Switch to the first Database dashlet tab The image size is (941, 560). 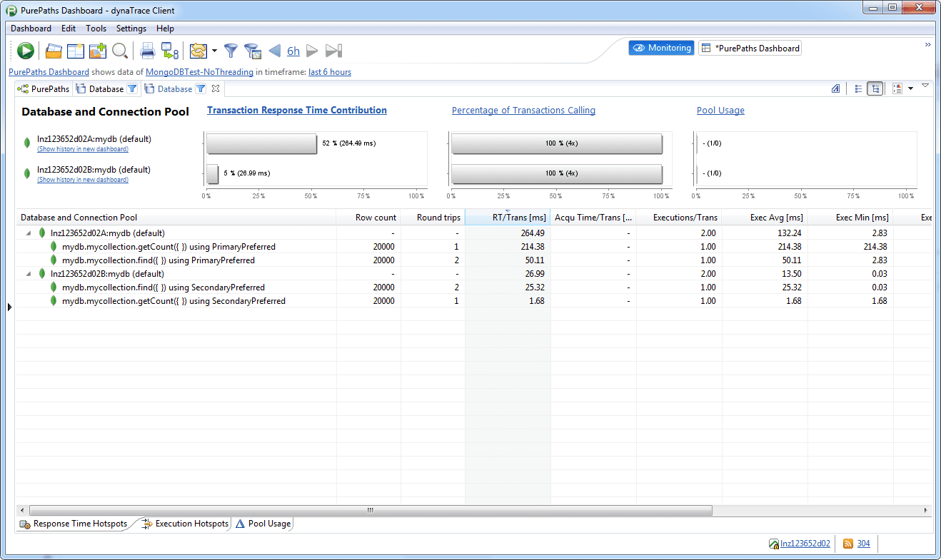(x=106, y=89)
